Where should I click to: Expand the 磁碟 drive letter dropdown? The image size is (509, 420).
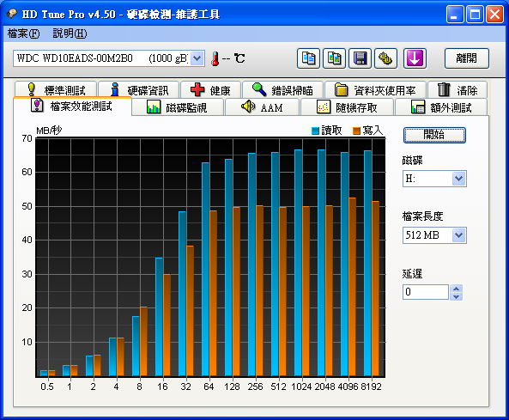point(458,179)
